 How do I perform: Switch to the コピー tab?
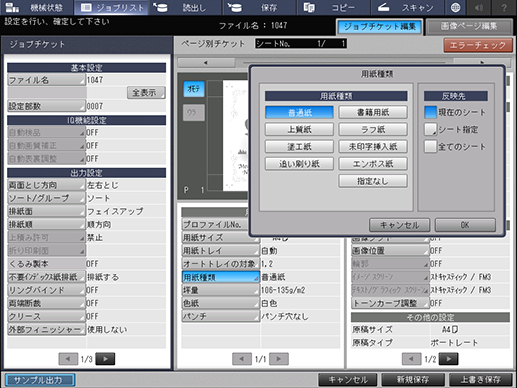click(x=333, y=7)
